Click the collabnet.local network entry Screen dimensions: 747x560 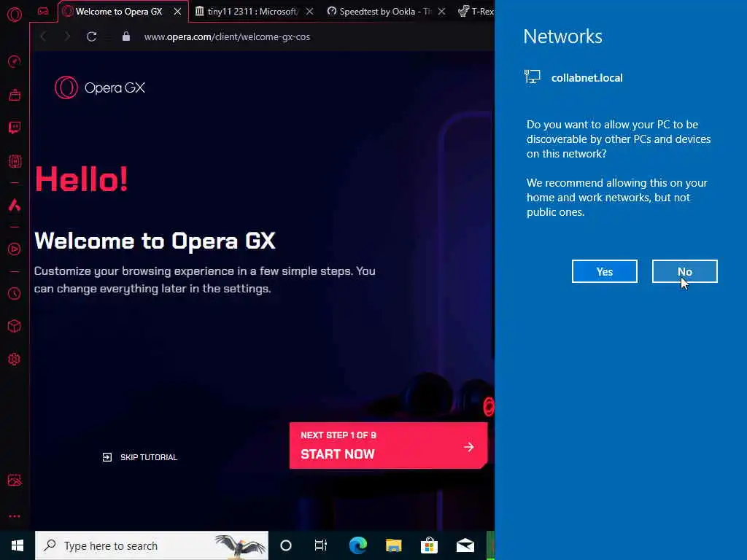[573, 77]
